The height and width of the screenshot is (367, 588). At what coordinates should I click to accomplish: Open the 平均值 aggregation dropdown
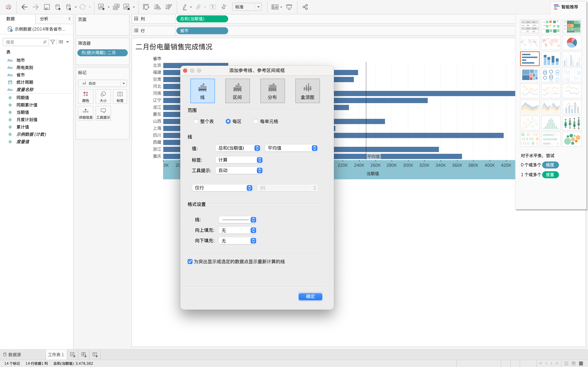(291, 148)
